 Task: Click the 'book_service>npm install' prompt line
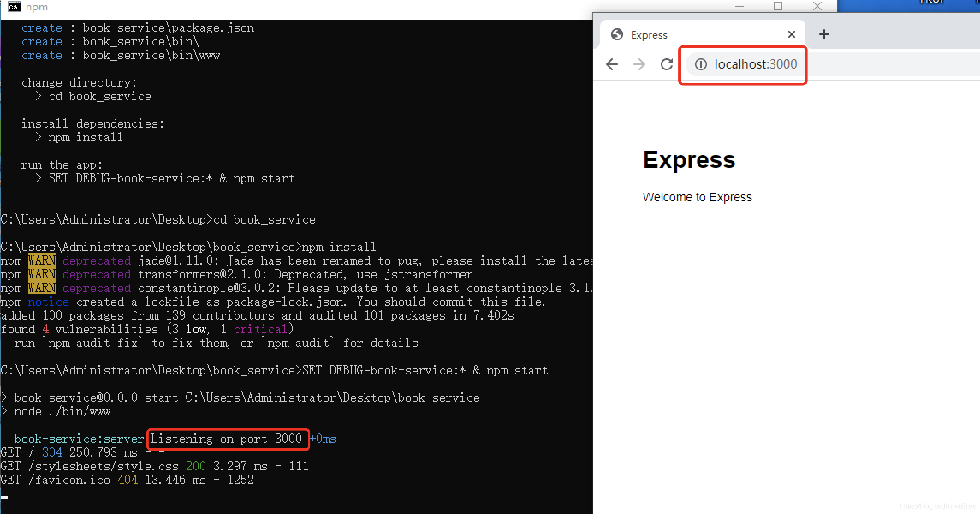188,247
